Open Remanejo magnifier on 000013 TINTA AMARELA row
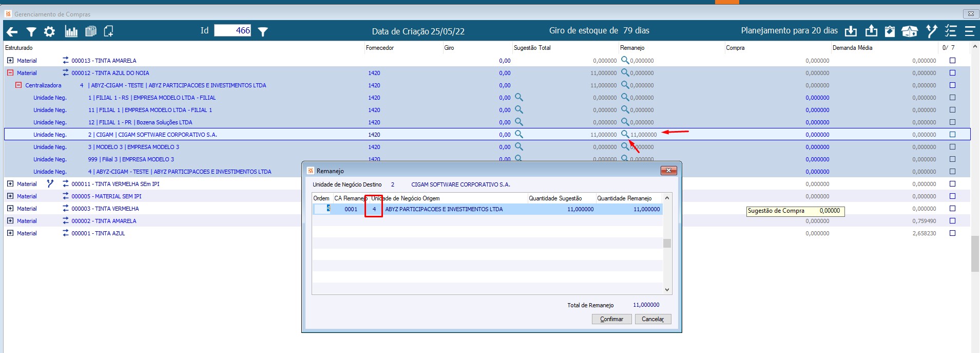The width and height of the screenshot is (980, 353). 625,60
